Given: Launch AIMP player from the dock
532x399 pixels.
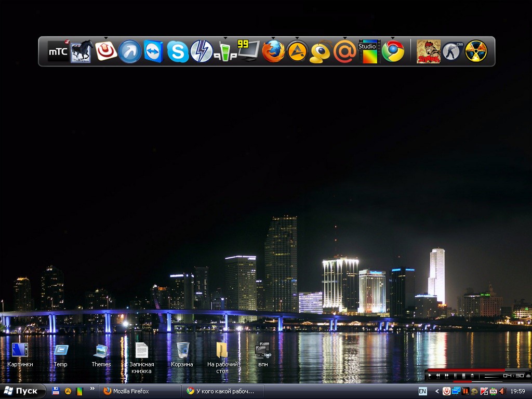Looking at the screenshot, I should pos(298,51).
